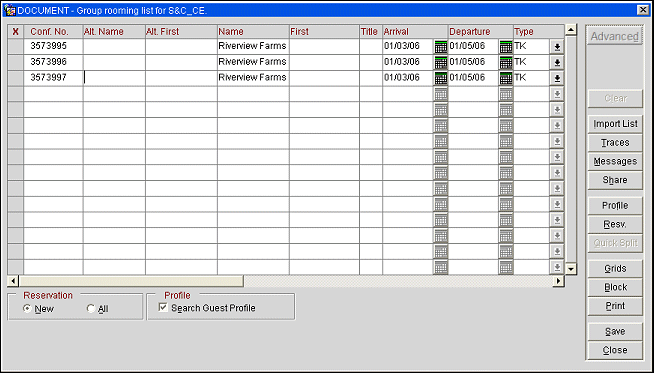Open arrival calendar for reservation 3573997

440,78
